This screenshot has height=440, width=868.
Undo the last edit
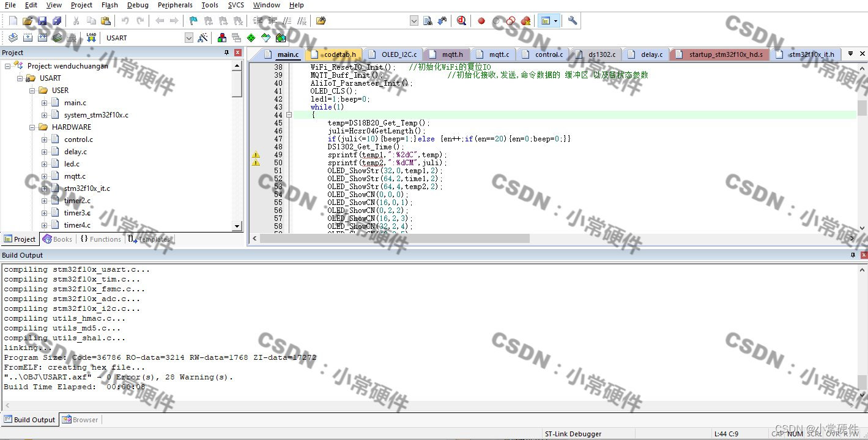click(126, 20)
